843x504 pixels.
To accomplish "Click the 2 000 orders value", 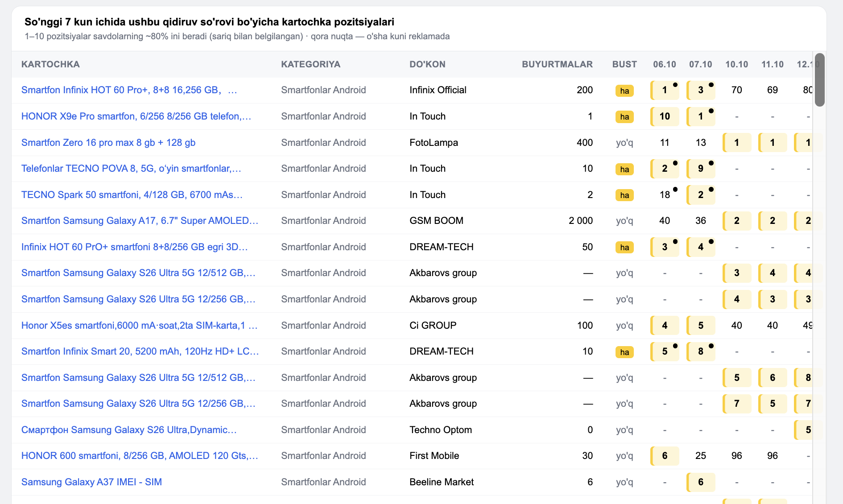I will click(x=581, y=221).
